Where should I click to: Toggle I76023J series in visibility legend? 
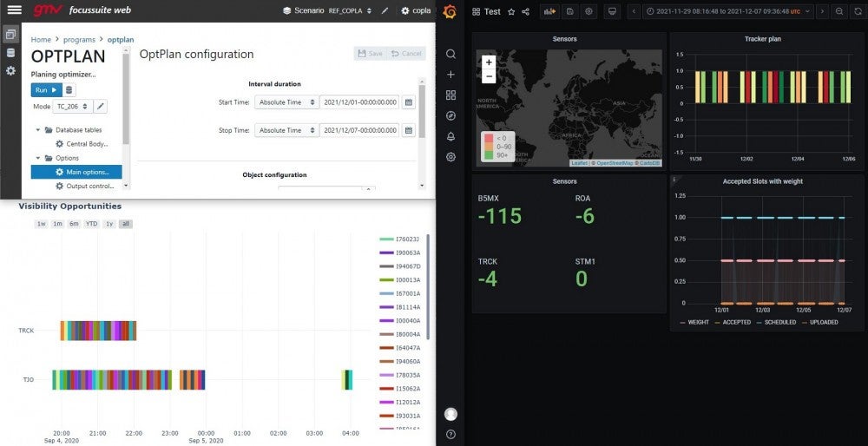click(399, 239)
